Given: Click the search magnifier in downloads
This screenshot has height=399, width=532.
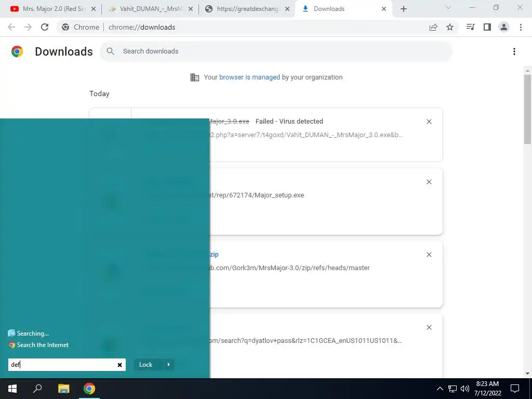Looking at the screenshot, I should coord(110,51).
